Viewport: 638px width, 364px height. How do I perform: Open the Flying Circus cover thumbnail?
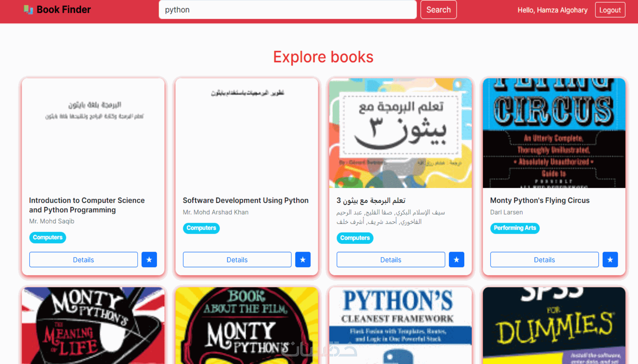pyautogui.click(x=554, y=133)
